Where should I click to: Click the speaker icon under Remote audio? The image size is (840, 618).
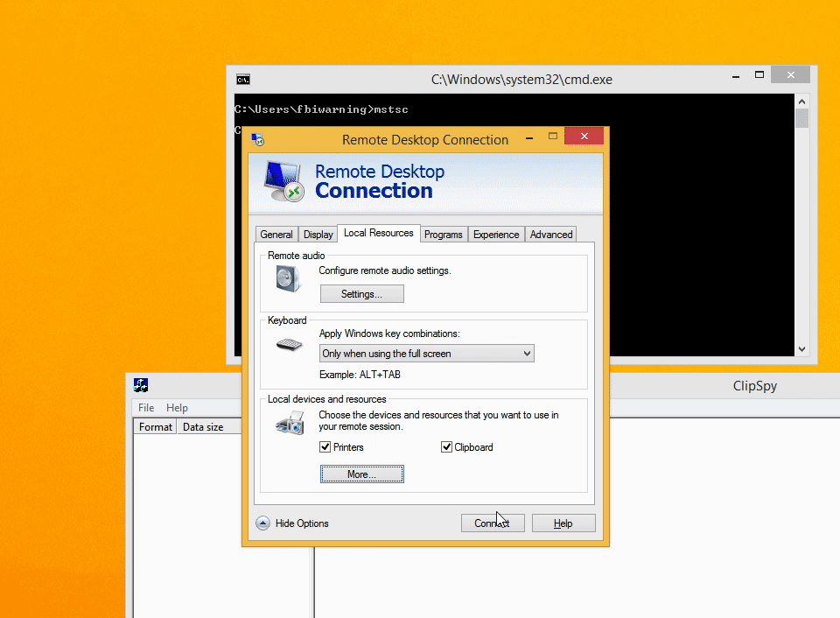click(288, 278)
